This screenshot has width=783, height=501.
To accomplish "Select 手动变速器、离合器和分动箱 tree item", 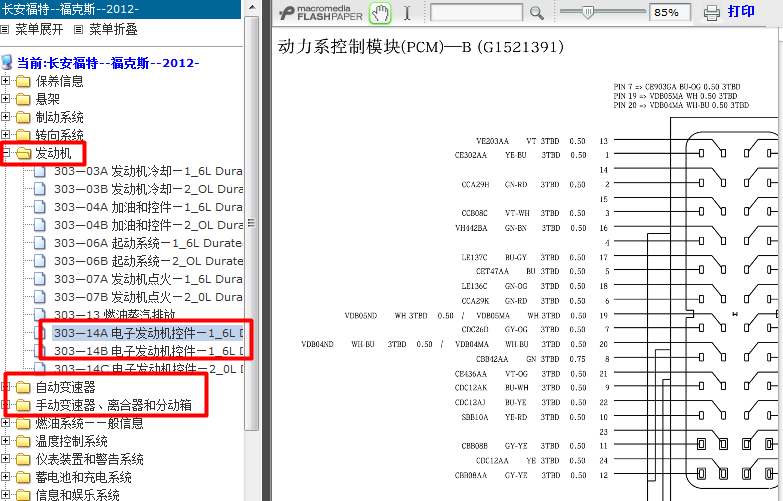I will [113, 405].
